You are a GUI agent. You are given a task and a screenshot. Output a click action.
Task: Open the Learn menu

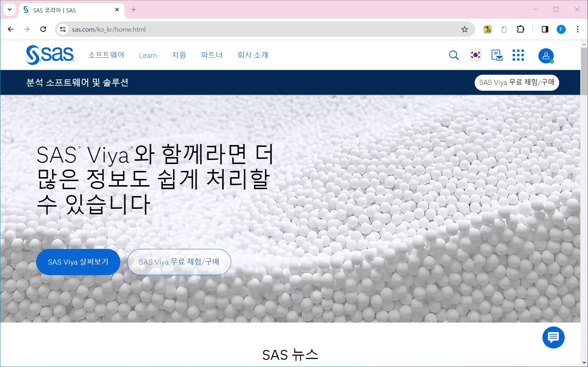click(x=148, y=55)
